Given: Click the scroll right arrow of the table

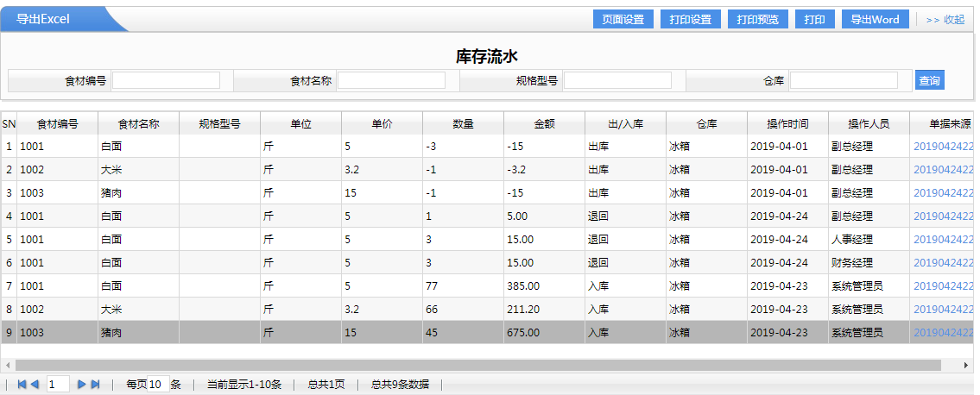Looking at the screenshot, I should 967,365.
